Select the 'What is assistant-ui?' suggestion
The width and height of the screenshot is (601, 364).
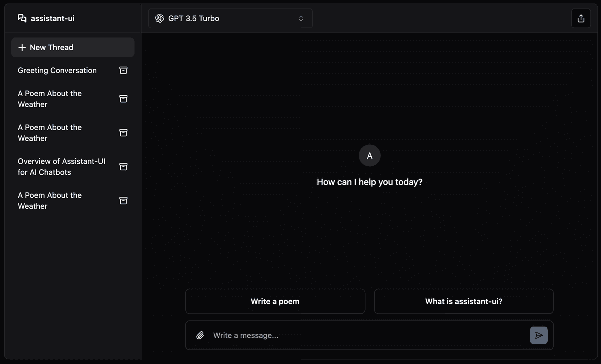(x=464, y=301)
